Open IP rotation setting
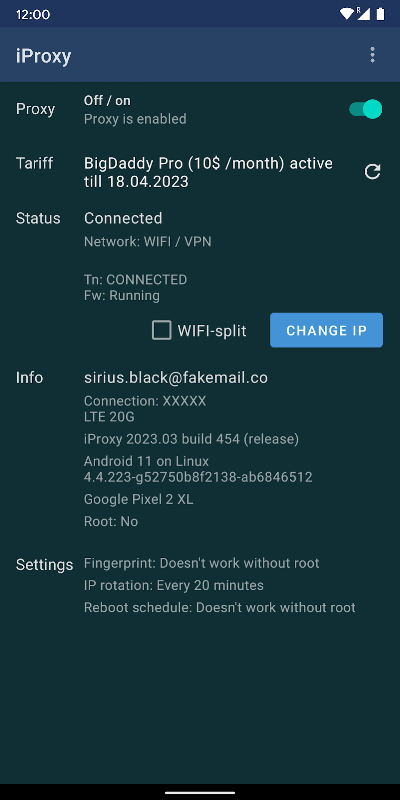The height and width of the screenshot is (800, 400). pyautogui.click(x=174, y=585)
